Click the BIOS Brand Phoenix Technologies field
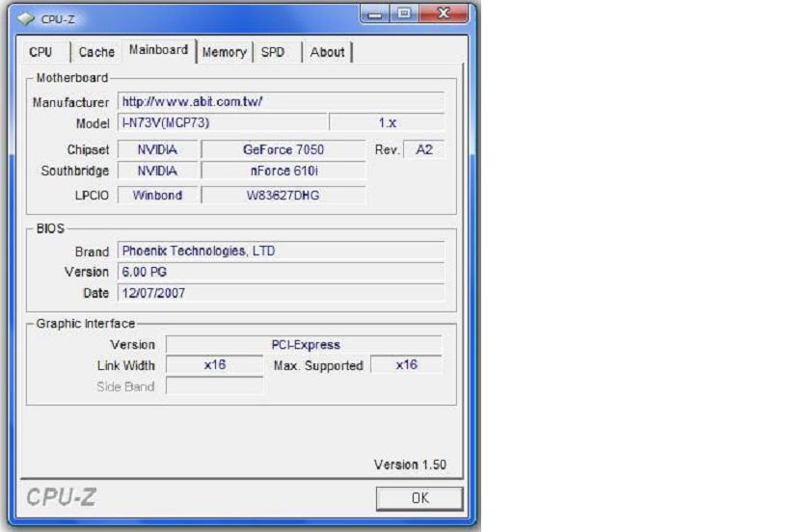Image resolution: width=810 pixels, height=532 pixels. coord(281,251)
